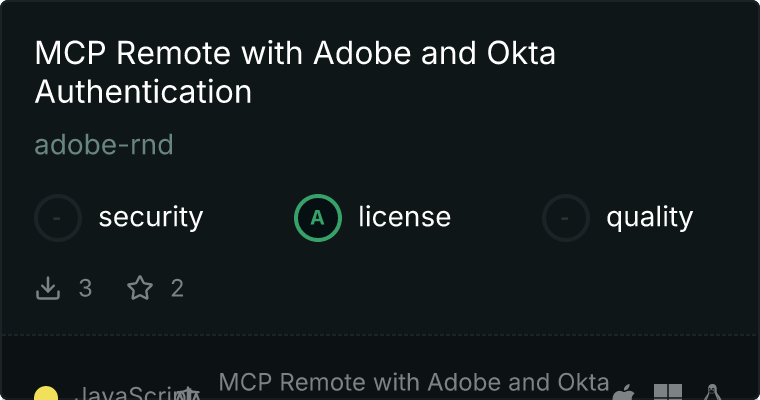Click the yellow JavaScript language dot
The height and width of the screenshot is (400, 760).
[x=45, y=395]
